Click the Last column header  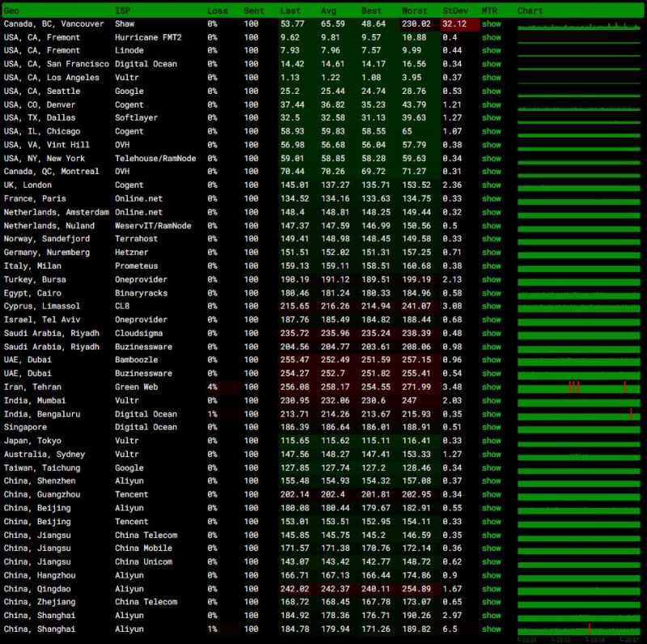[290, 11]
